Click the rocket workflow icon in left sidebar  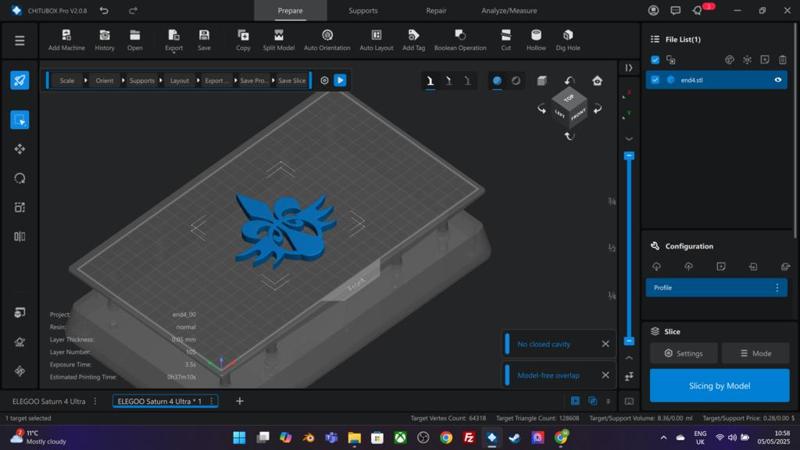(19, 80)
